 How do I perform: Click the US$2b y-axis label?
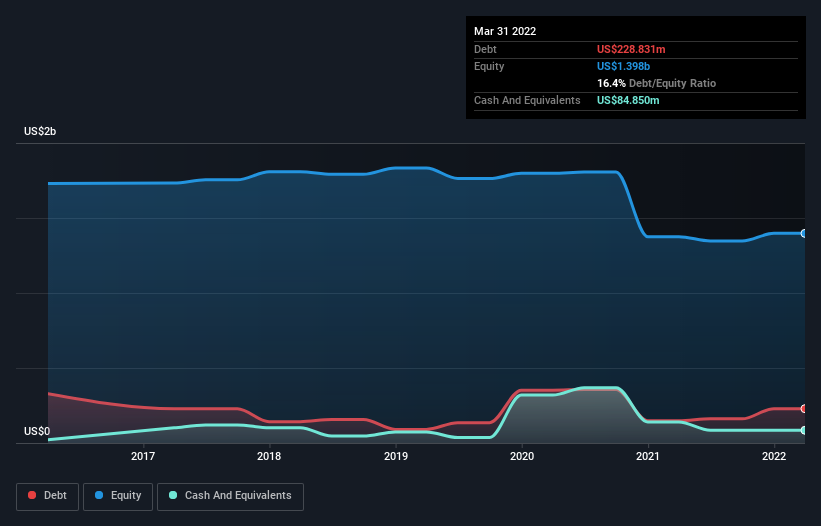pyautogui.click(x=40, y=131)
